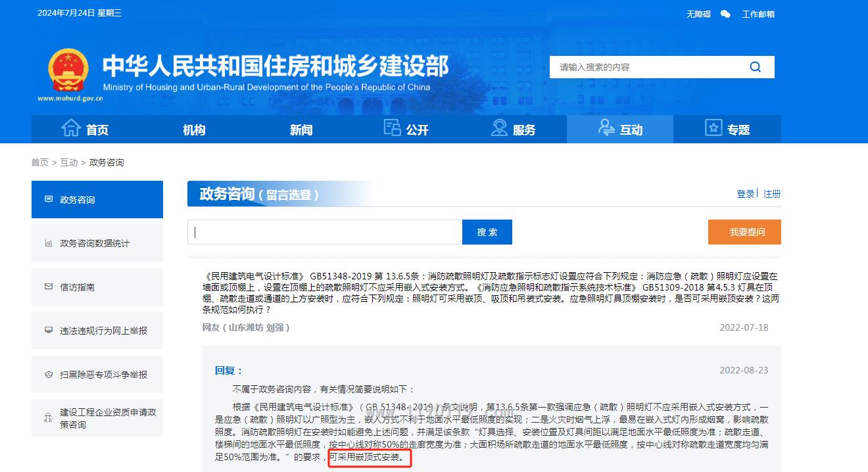
Task: Click the sentence 不属于政务咨询内容，有关情况简要说明如下：
Action: tap(324, 389)
